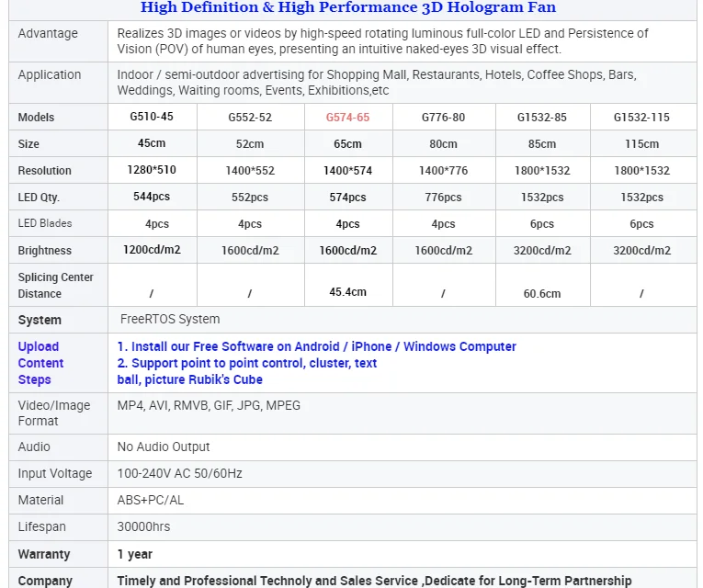
Task: Select the G552-52 model cell
Action: click(x=250, y=118)
